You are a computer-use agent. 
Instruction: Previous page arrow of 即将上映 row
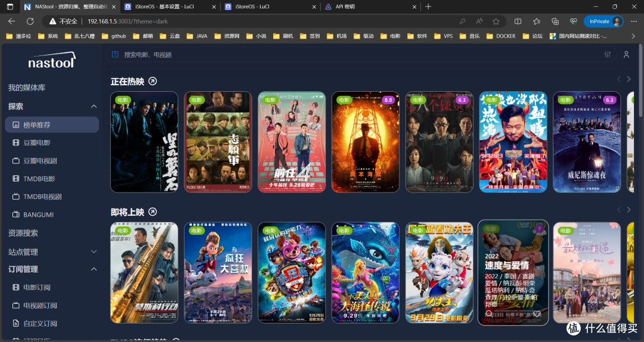[619, 210]
